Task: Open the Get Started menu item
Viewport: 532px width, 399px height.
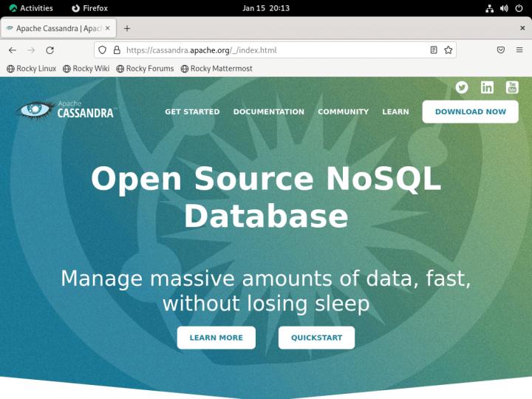Action: click(192, 112)
